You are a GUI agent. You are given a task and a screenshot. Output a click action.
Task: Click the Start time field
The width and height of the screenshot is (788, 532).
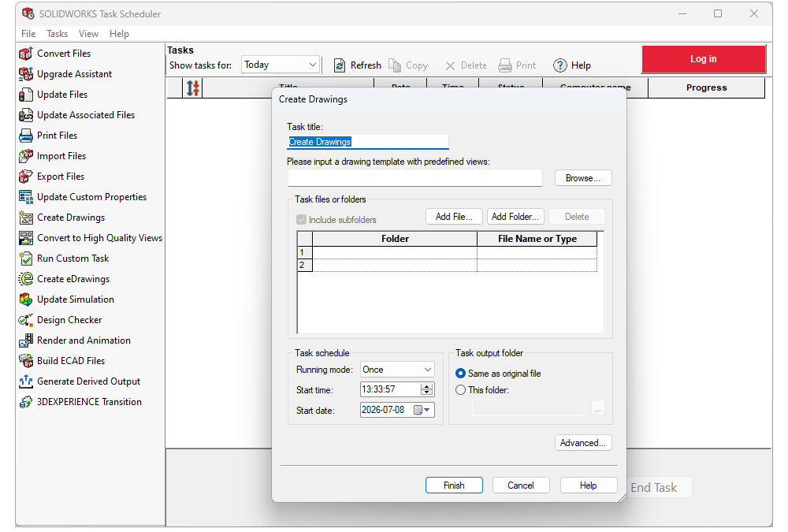(x=390, y=389)
